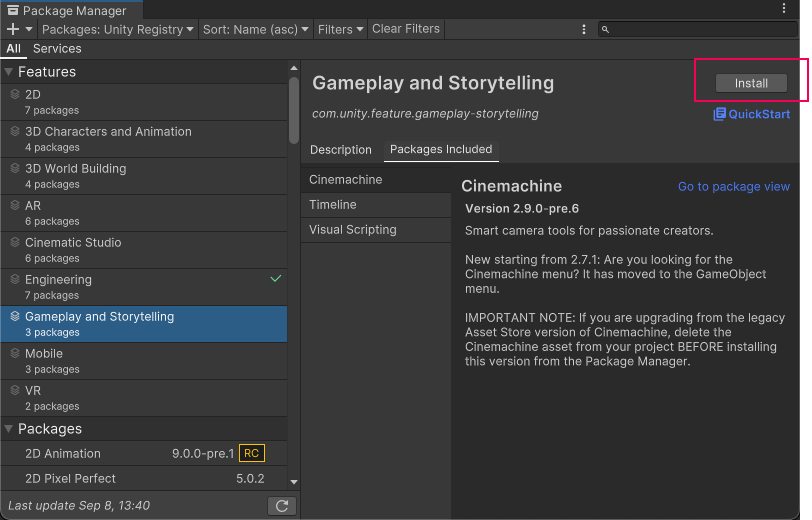Click the Cinematic Studio feature icon
Screen dimensions: 812x520
[x=15, y=242]
